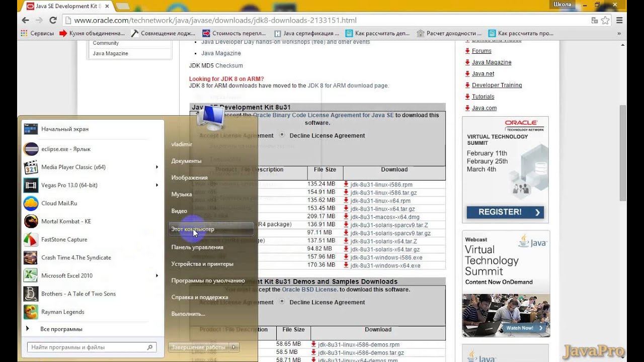Click the page vertical scrollbar thumb
Viewport: 644px width, 362px height.
[623, 153]
